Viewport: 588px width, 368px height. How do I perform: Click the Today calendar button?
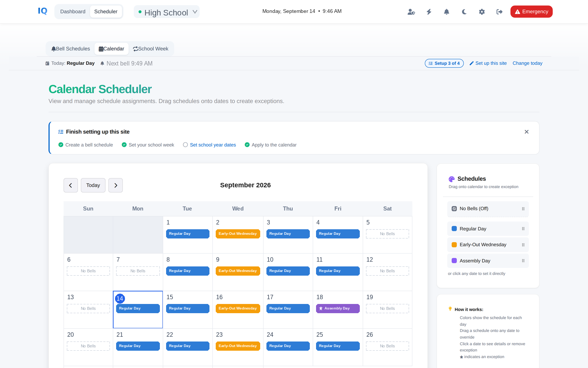tap(93, 185)
